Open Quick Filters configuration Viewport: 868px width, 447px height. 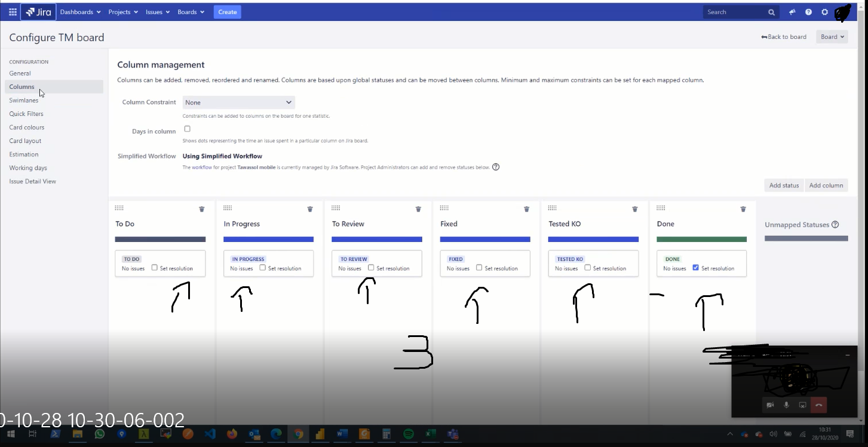(x=26, y=114)
